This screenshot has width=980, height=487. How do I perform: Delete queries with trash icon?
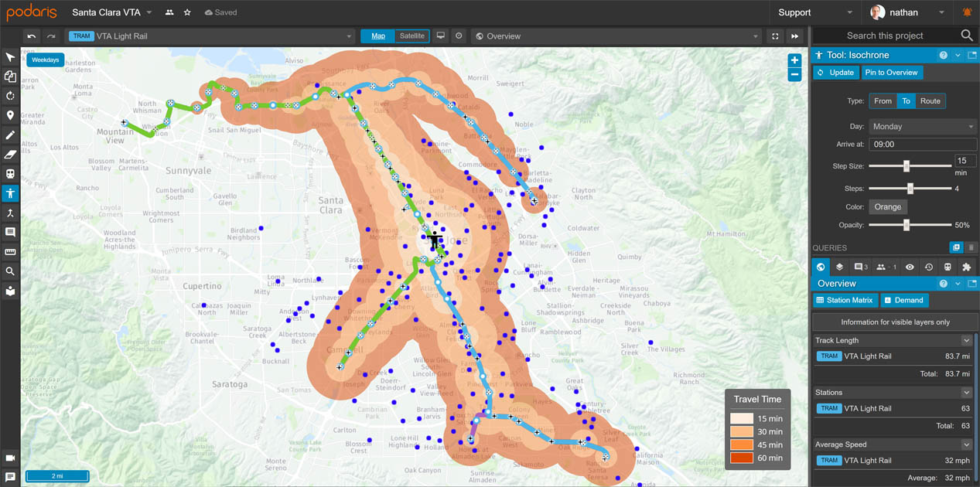click(971, 247)
